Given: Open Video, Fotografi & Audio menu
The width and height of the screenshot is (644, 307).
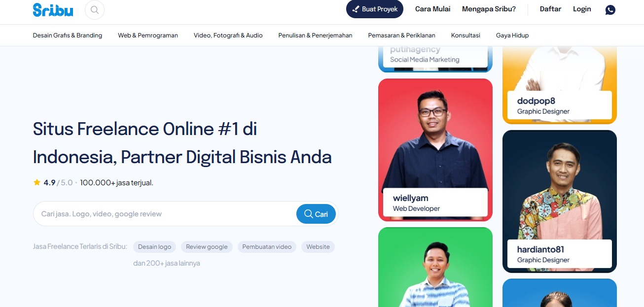Looking at the screenshot, I should click(228, 35).
